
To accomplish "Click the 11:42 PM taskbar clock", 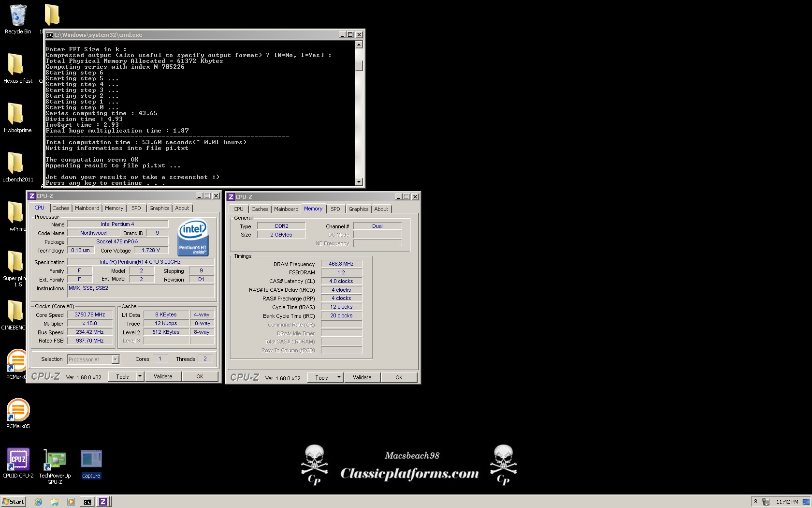I will pos(787,502).
